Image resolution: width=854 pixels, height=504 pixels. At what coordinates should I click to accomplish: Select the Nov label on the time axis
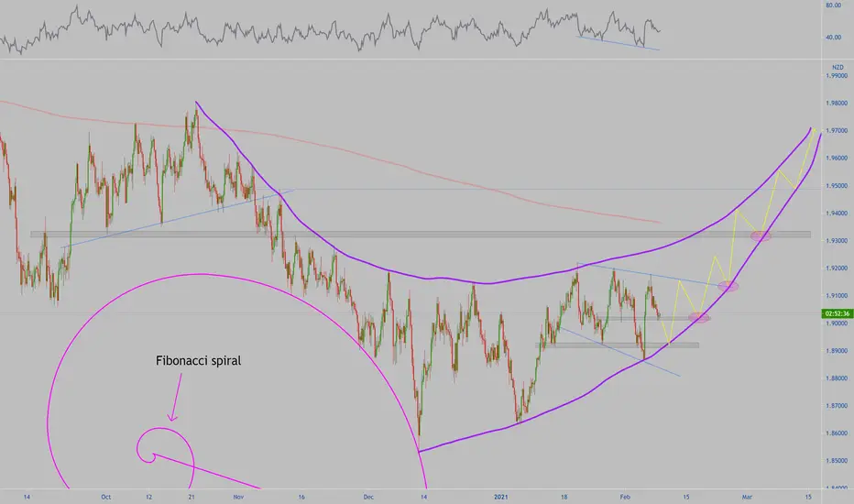click(238, 497)
